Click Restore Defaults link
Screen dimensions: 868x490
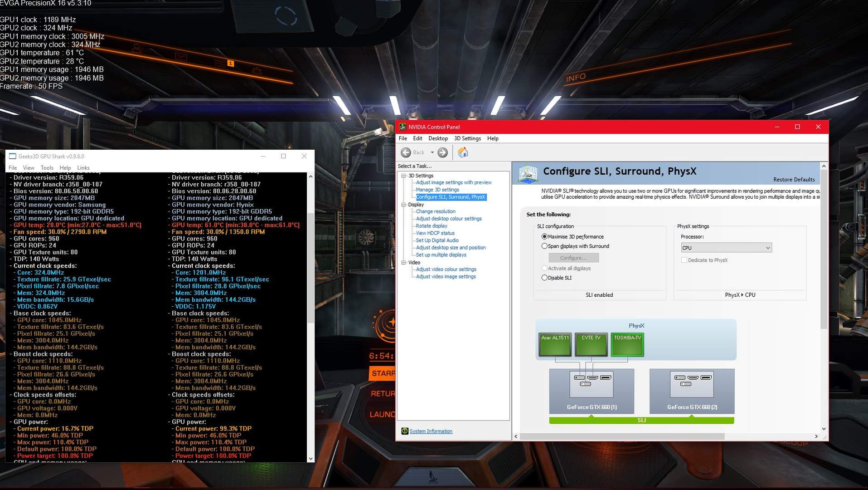tap(794, 180)
